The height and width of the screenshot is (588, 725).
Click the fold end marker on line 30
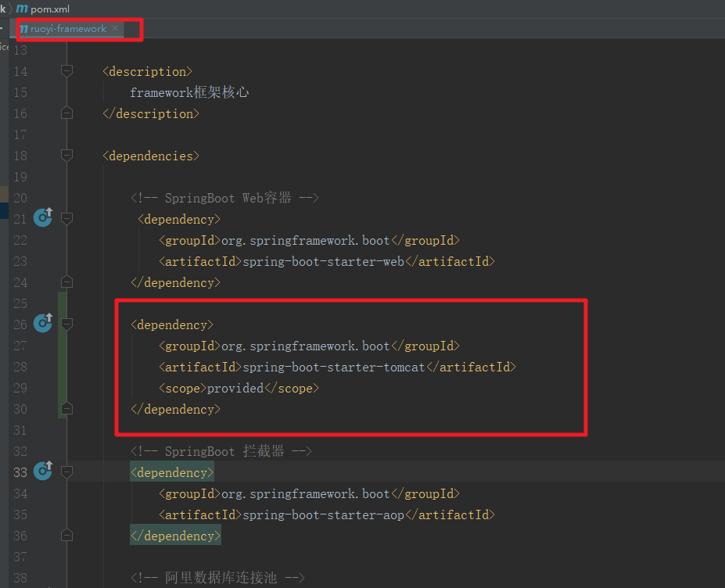(x=66, y=409)
